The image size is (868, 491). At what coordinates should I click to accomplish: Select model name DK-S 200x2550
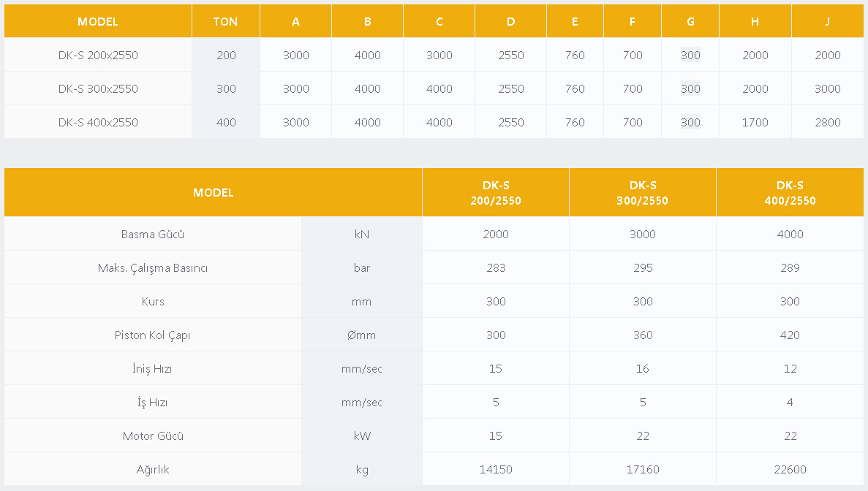coord(98,56)
